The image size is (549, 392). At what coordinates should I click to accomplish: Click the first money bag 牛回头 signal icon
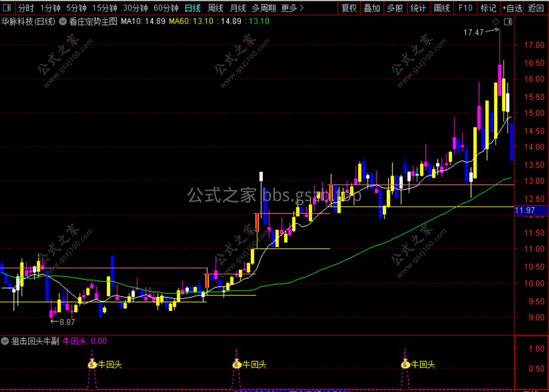coord(92,364)
